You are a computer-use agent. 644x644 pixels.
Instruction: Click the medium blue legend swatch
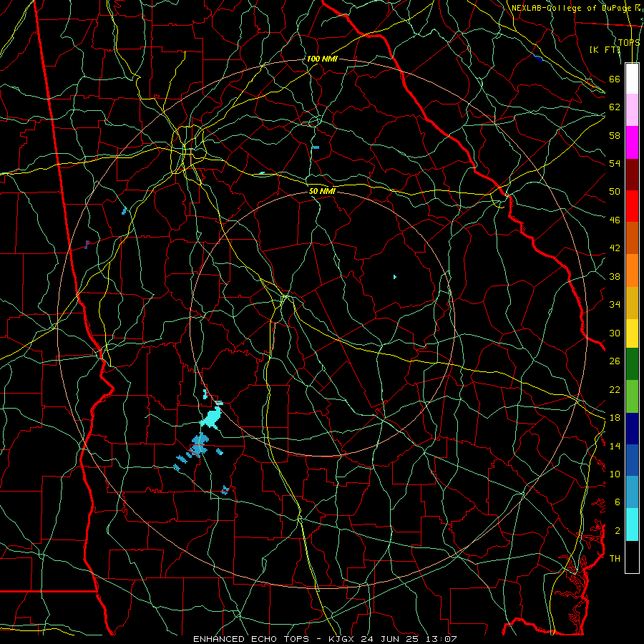632,460
